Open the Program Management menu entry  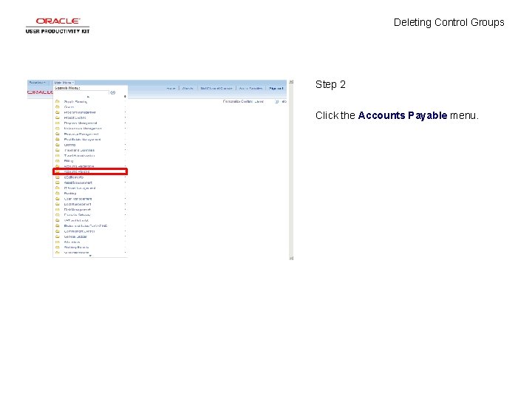80,112
